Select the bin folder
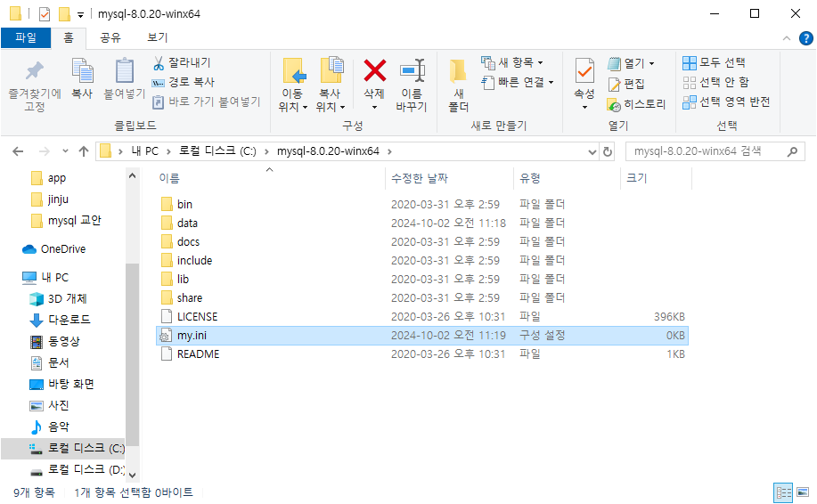Viewport: 817px width, 504px height. click(184, 205)
